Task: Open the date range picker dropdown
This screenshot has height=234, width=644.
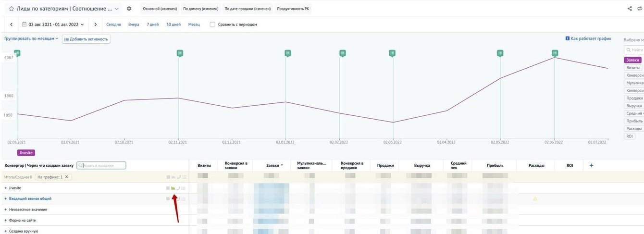Action: pyautogui.click(x=53, y=25)
